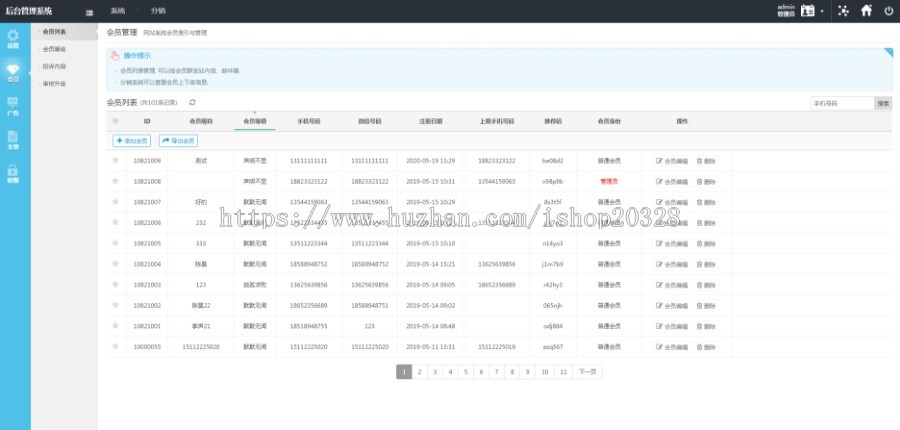Screen dimensions: 900x430
Task: Collapse the 操作提示 panel corner toggle
Action: tap(889, 52)
